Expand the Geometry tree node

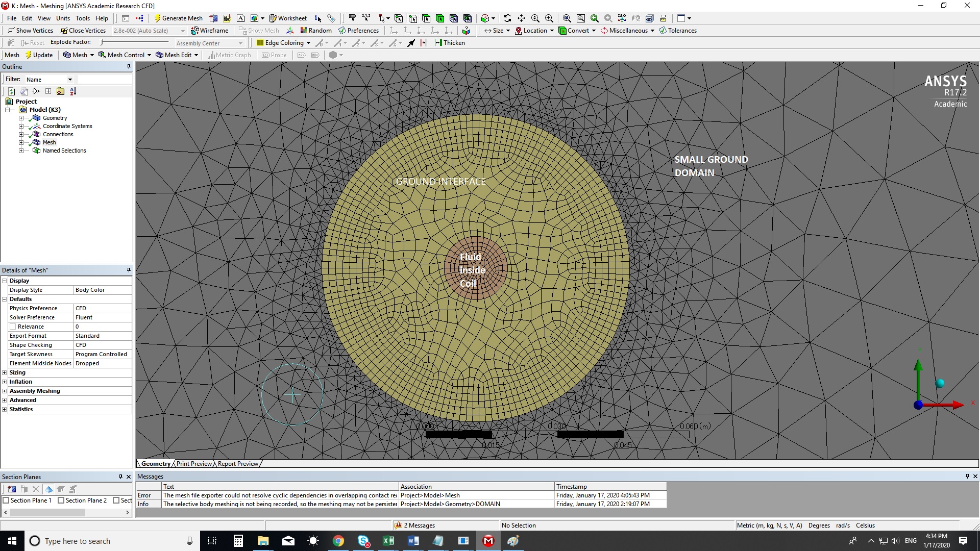[21, 118]
